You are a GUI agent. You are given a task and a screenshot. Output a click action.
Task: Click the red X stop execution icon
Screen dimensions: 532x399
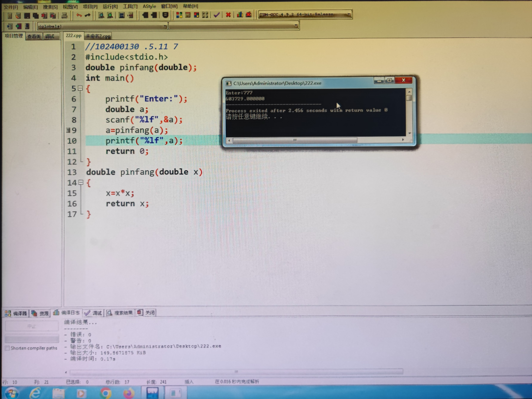point(228,15)
